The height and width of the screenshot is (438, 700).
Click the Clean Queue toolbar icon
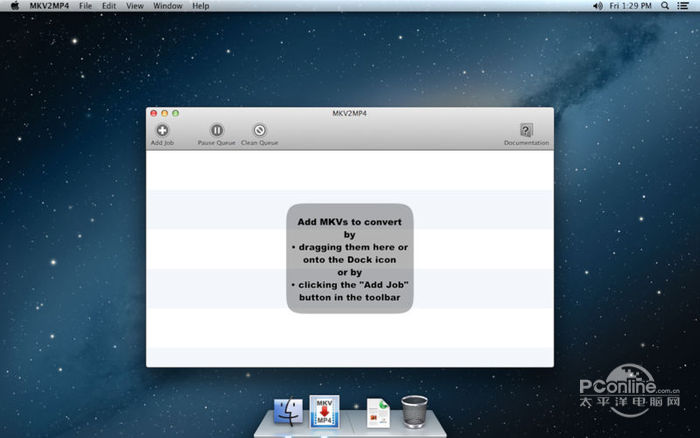coord(259,131)
